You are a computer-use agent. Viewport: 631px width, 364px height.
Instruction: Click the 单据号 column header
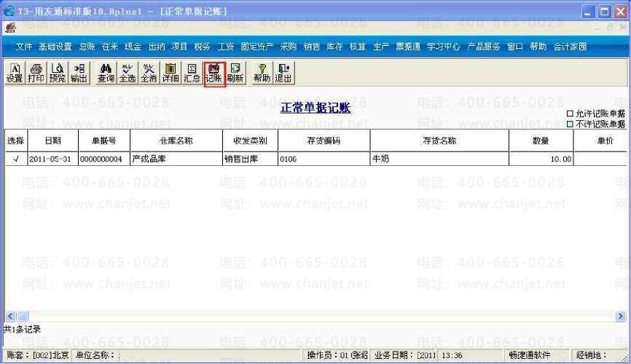[103, 141]
